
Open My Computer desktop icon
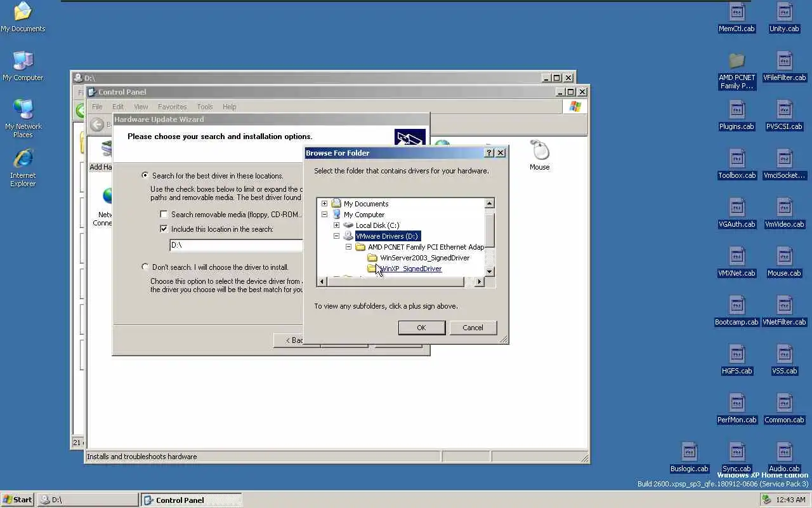(x=23, y=65)
